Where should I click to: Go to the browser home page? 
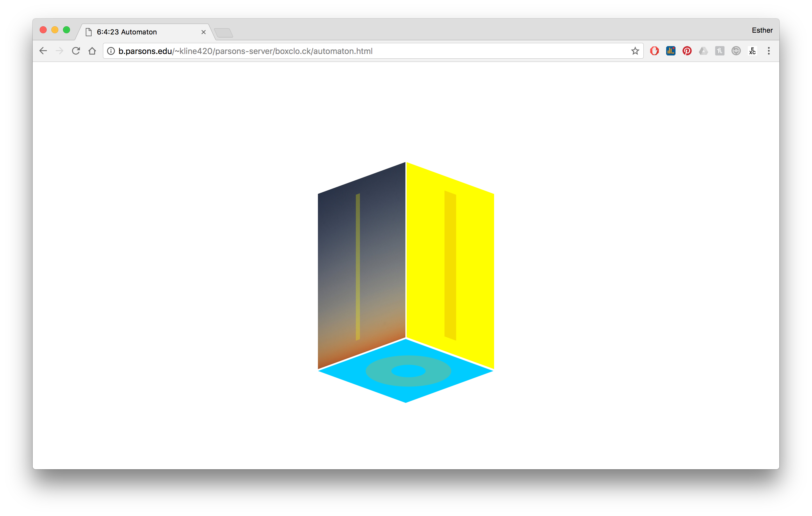92,51
